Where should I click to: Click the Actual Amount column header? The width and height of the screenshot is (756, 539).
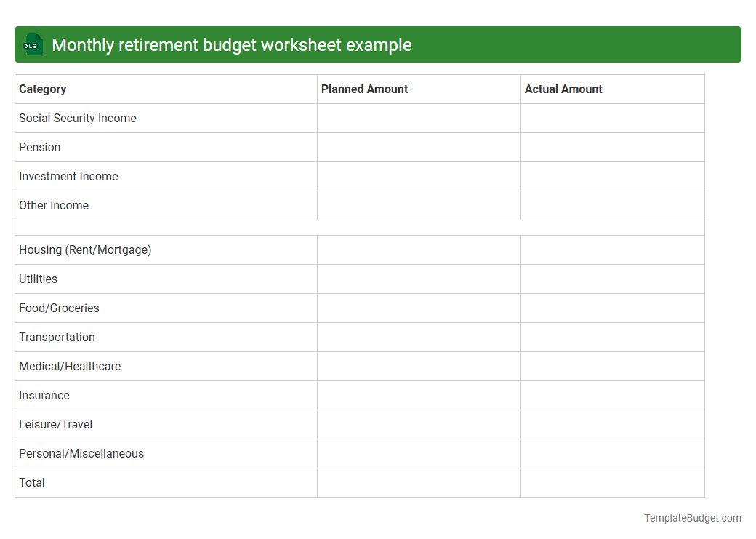563,89
